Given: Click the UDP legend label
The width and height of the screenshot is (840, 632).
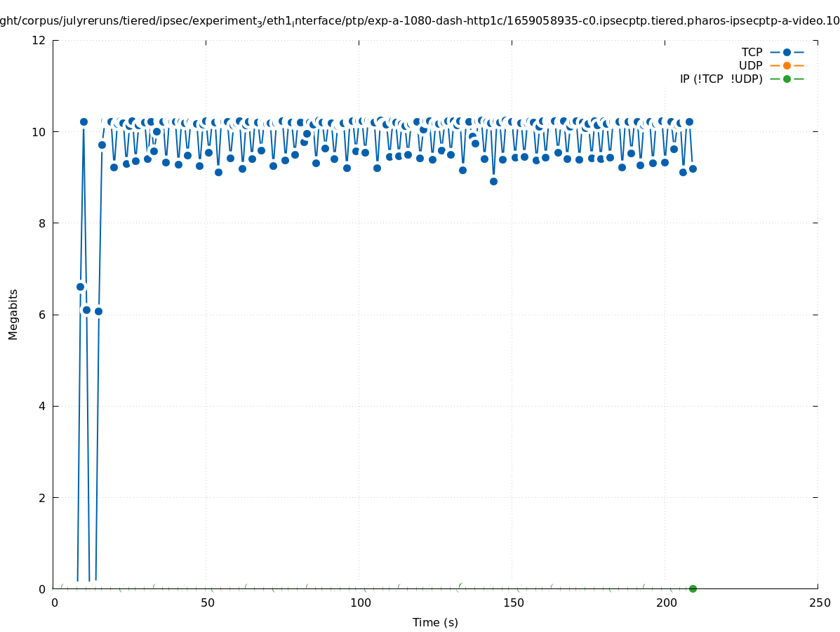Looking at the screenshot, I should coord(750,65).
